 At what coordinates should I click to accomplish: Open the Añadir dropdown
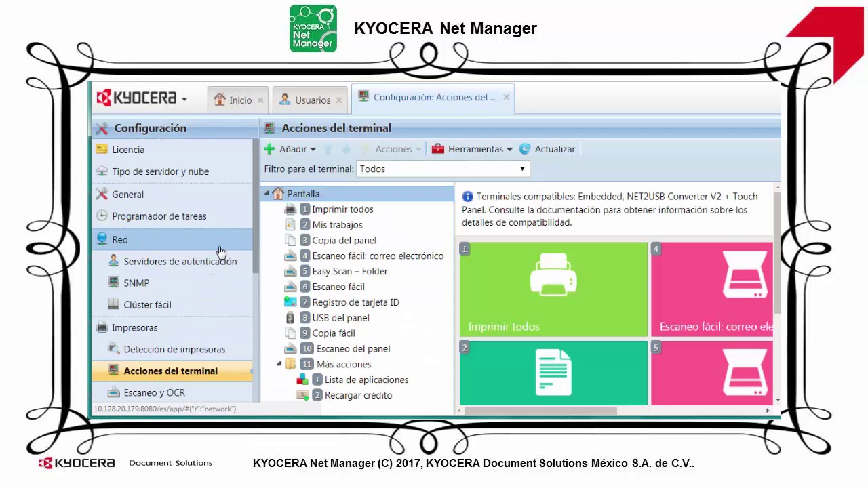click(x=290, y=149)
